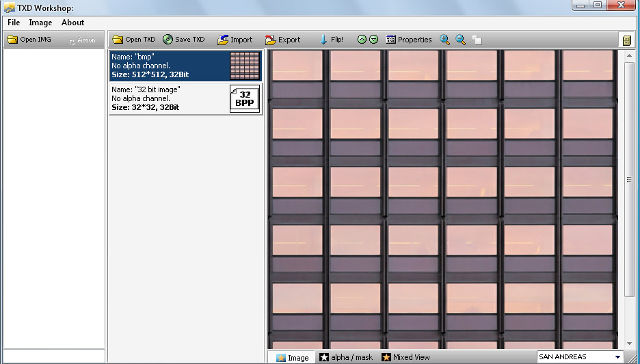640x364 pixels.
Task: Flip the texture with Flip! button
Action: pos(331,40)
